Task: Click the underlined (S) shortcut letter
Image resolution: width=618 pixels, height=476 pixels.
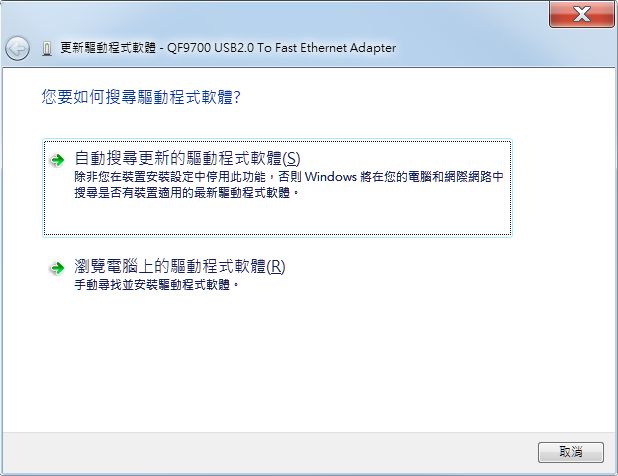Action: click(292, 159)
